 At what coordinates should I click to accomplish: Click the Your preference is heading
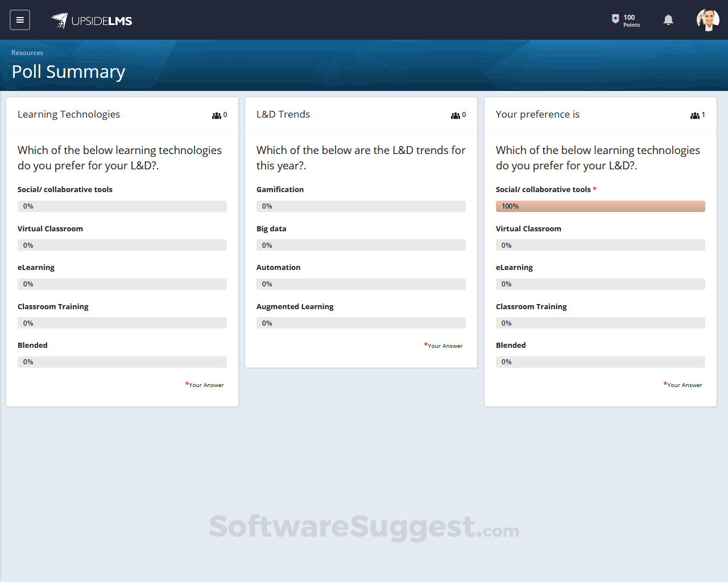click(x=537, y=114)
